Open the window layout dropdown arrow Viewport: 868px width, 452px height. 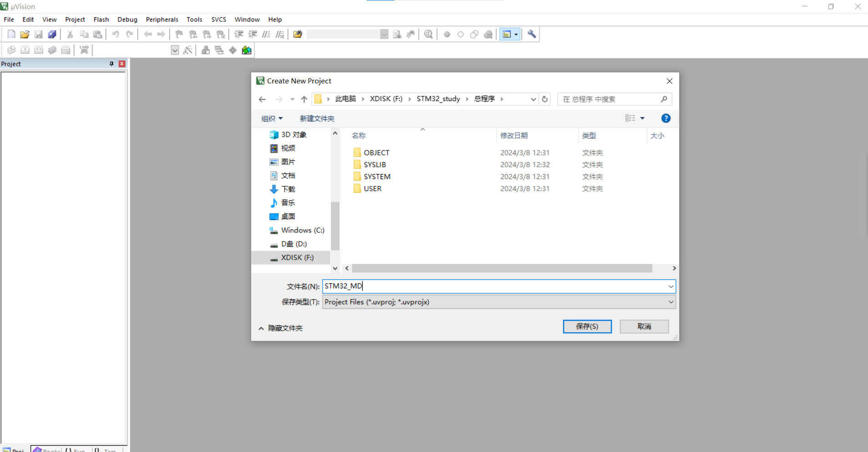[516, 34]
